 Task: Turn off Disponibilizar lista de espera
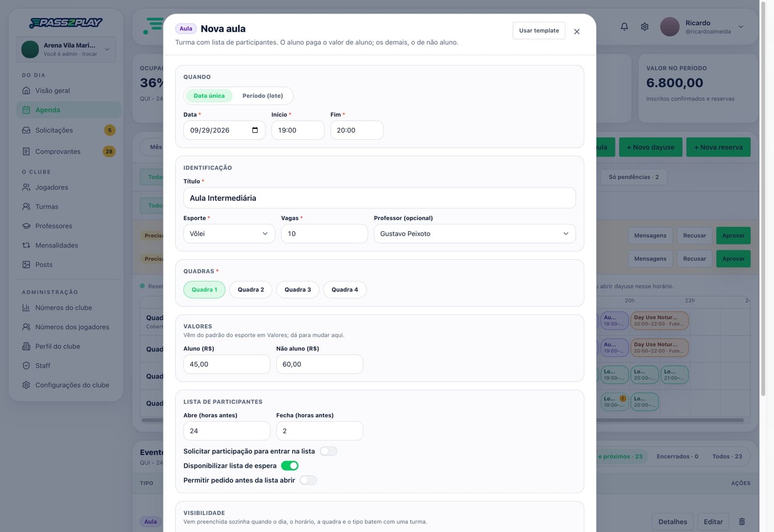(290, 466)
